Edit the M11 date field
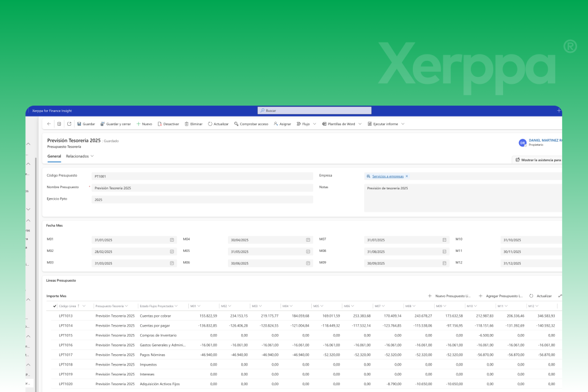Image resolution: width=588 pixels, height=392 pixels. [x=531, y=251]
